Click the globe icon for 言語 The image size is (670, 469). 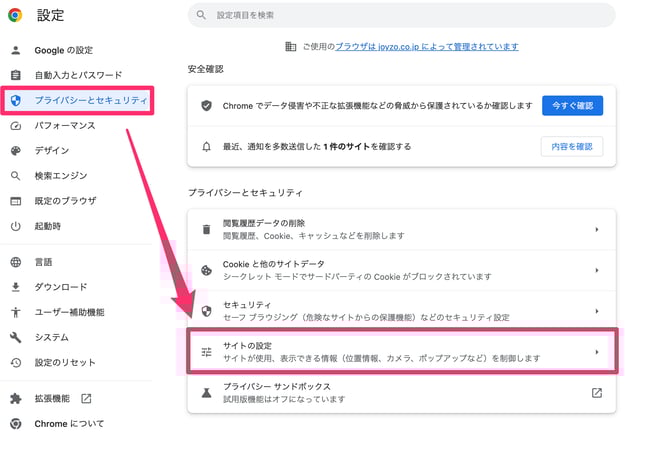(15, 262)
